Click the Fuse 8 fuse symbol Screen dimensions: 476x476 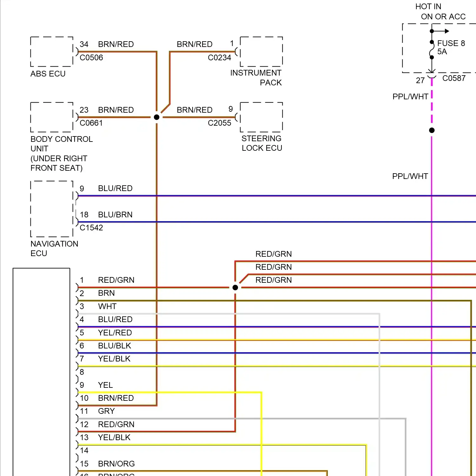(432, 50)
